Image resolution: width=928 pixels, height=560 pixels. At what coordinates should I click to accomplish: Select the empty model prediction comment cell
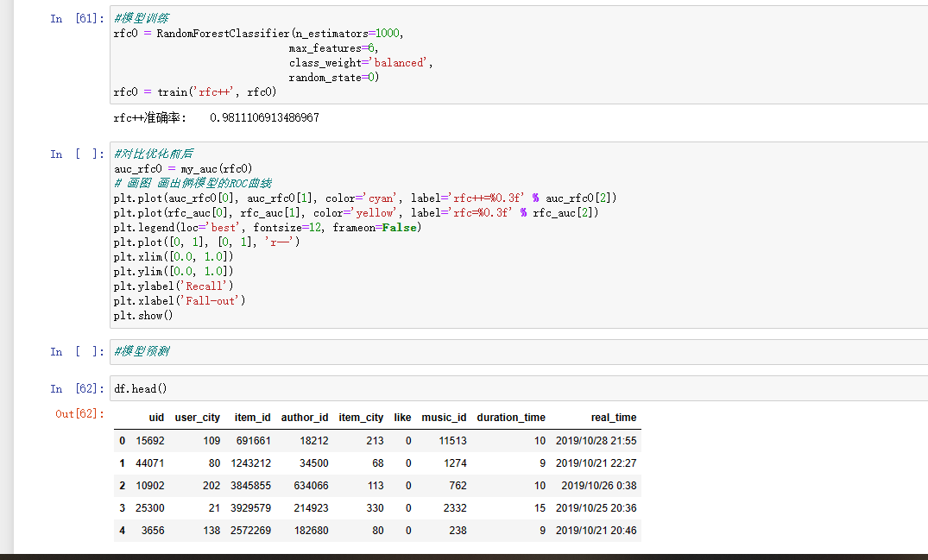[x=518, y=351]
